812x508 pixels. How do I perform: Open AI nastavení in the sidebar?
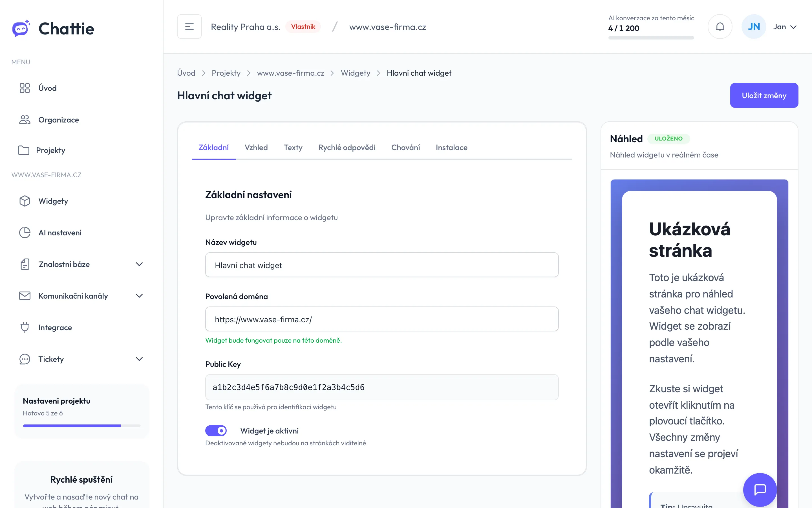(81, 233)
